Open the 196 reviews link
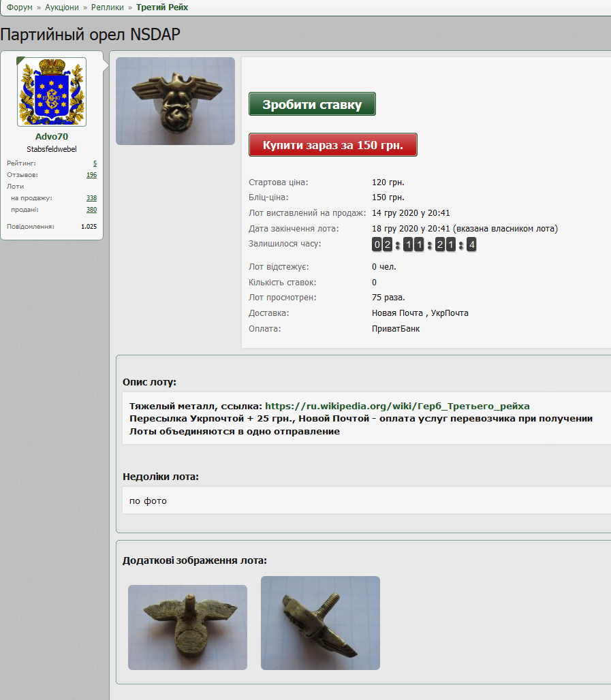The height and width of the screenshot is (700, 611). (91, 175)
